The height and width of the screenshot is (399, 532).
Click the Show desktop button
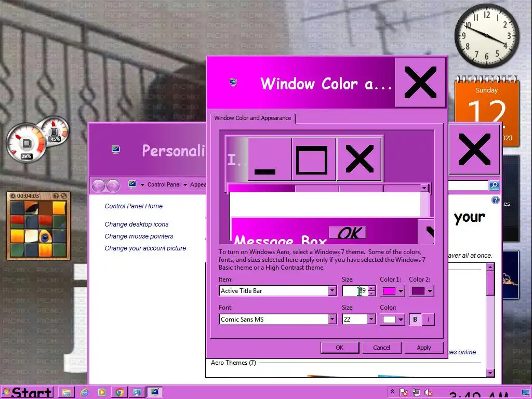[526, 393]
